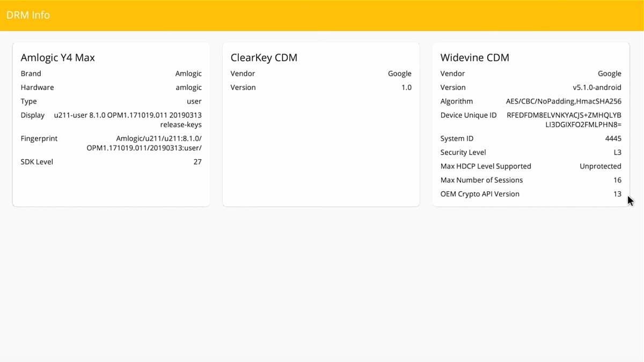Click the Type label
The width and height of the screenshot is (644, 362).
(x=29, y=101)
